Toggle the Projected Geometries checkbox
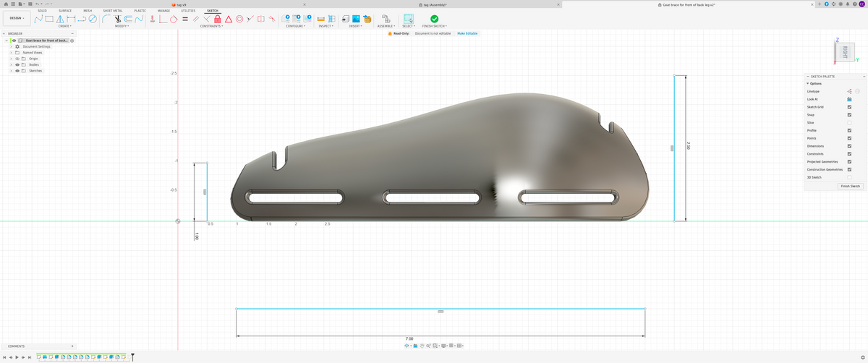The height and width of the screenshot is (363, 868). 849,161
